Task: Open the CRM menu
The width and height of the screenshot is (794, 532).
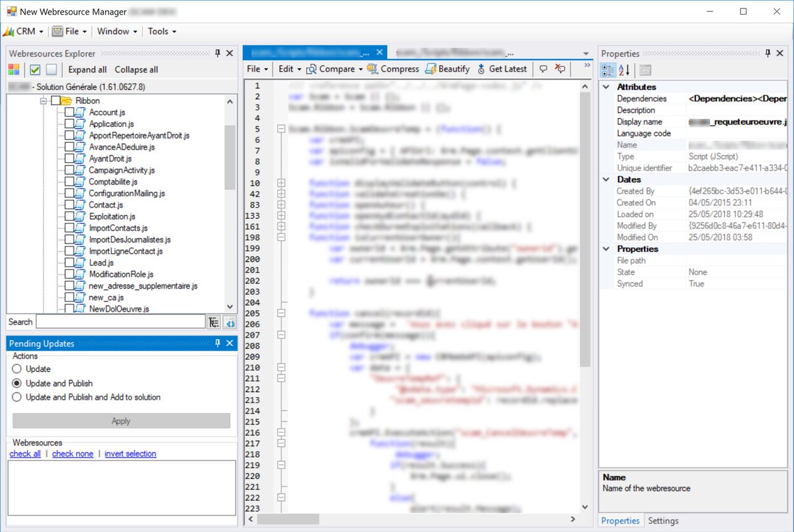Action: 24,31
